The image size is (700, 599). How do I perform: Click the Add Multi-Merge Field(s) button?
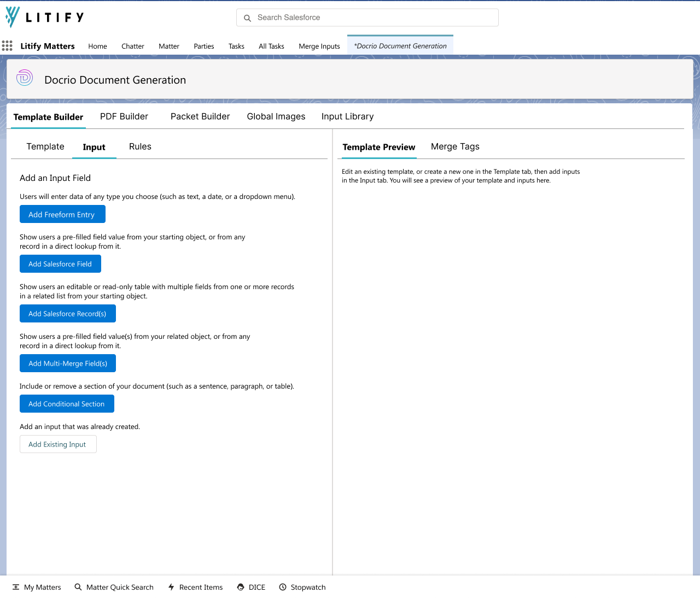pos(68,363)
